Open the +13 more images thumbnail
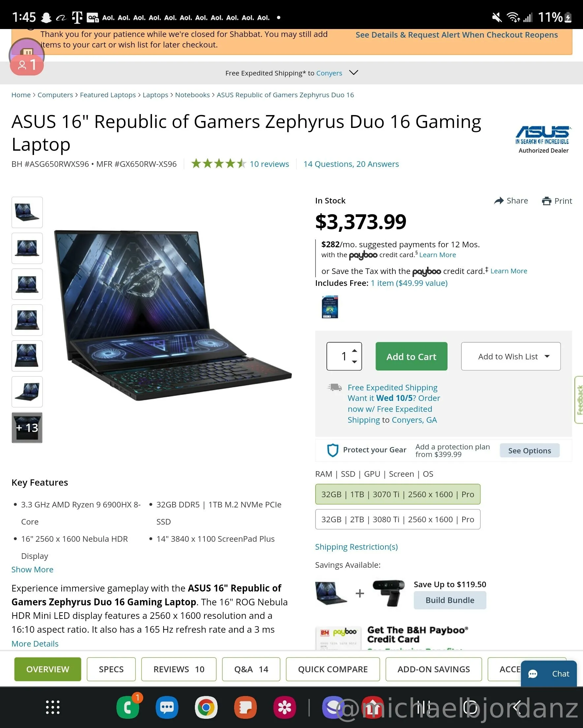Screen dimensions: 583x728 (x=27, y=428)
